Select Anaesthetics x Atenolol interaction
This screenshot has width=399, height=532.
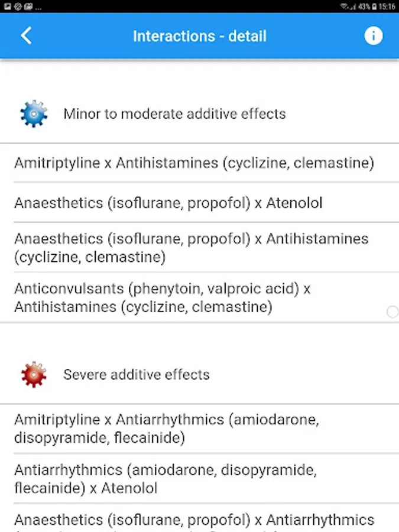tap(168, 203)
